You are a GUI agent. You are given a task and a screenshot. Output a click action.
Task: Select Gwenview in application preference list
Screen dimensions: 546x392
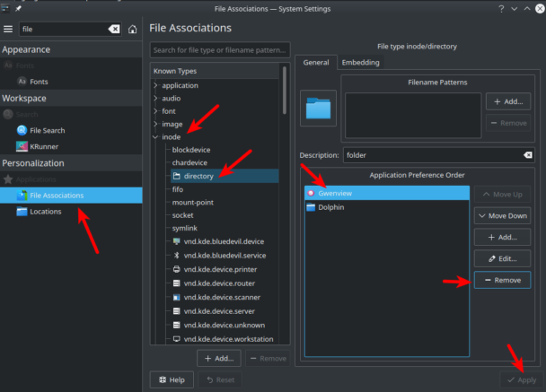[x=386, y=193]
